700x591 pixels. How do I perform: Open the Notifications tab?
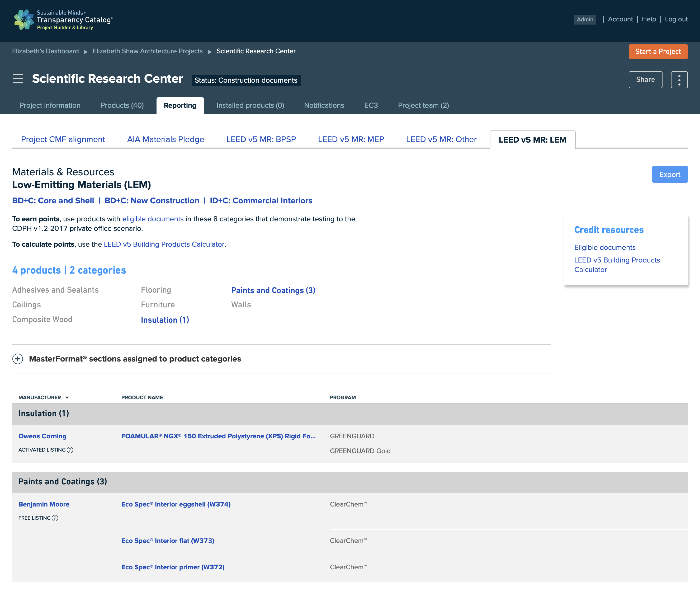point(324,106)
